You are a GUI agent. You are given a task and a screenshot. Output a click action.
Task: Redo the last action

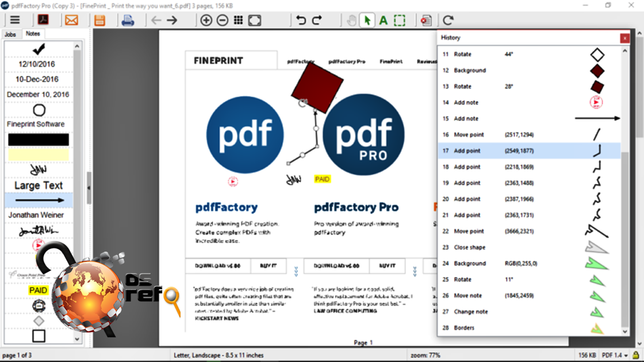(317, 20)
